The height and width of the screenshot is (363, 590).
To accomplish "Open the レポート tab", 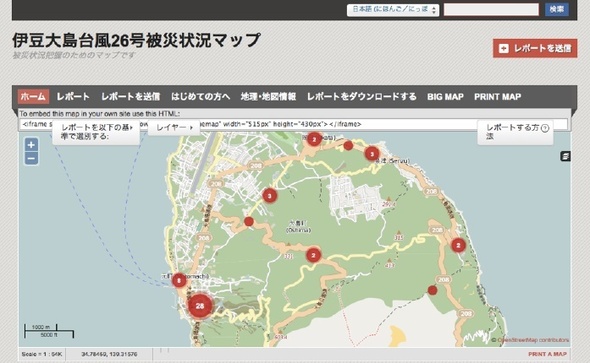I will [x=73, y=97].
